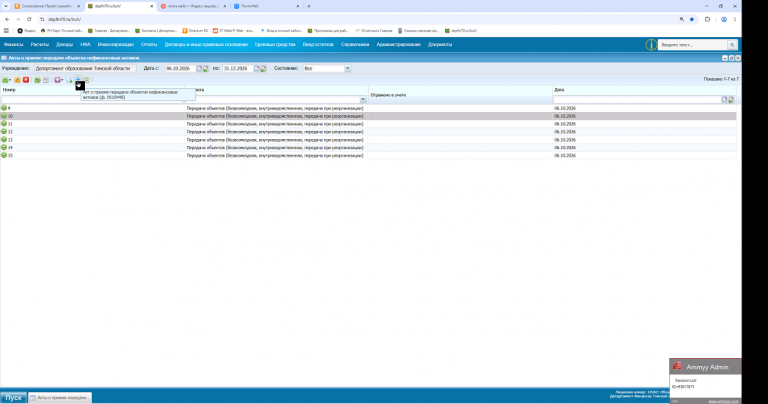Open calendar picker for 'по' date field

point(256,69)
